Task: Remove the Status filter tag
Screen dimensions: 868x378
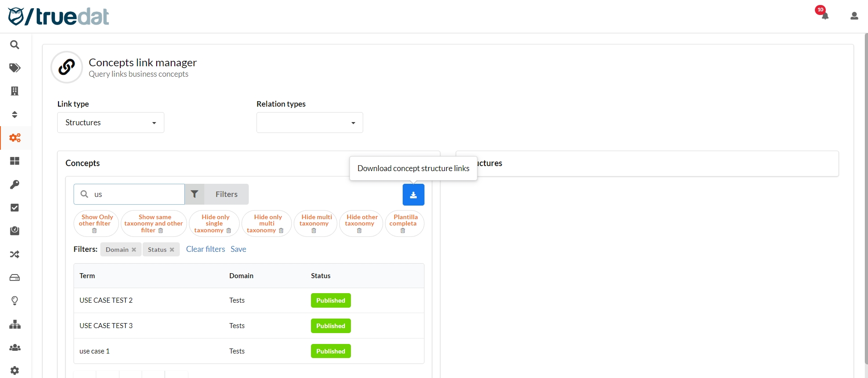Action: [x=172, y=250]
